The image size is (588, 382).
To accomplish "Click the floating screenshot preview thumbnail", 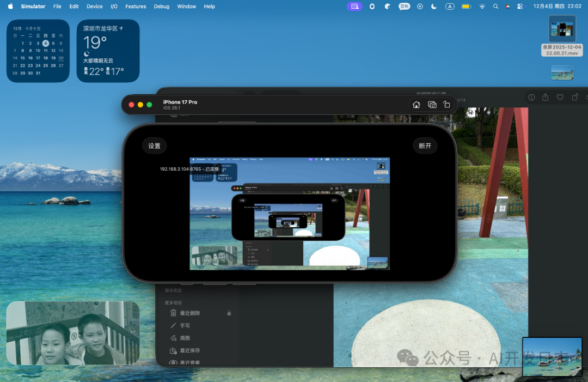I will pos(552,356).
